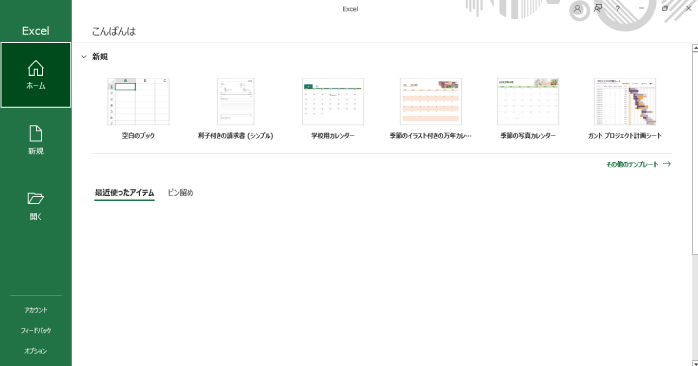Select the ガント プロジェクト計画シート template
This screenshot has width=698, height=366.
pyautogui.click(x=625, y=102)
